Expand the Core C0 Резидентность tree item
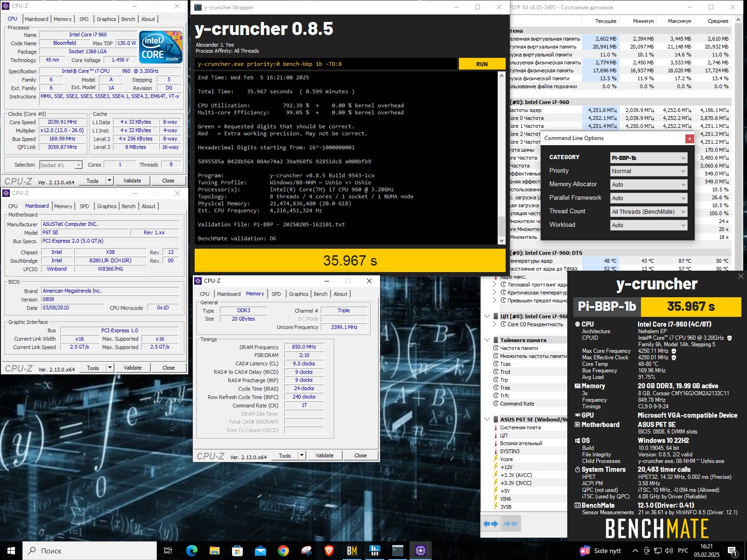Screen dimensions: 747x560 (495, 324)
